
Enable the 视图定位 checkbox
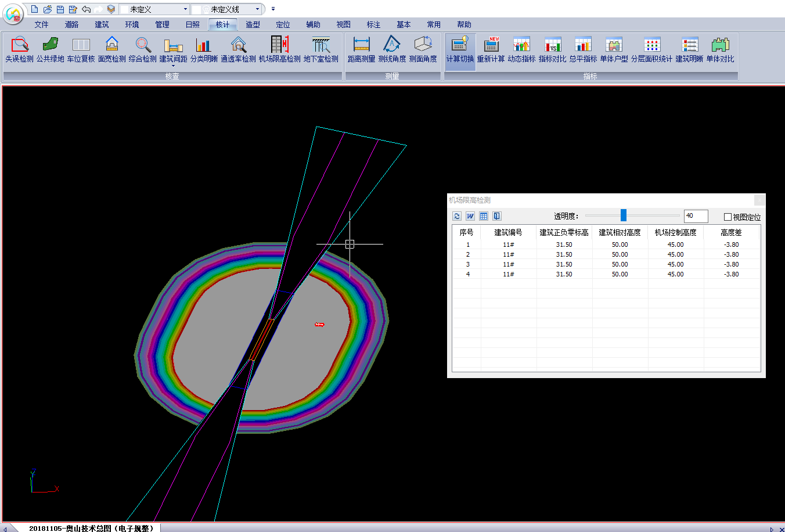[728, 217]
